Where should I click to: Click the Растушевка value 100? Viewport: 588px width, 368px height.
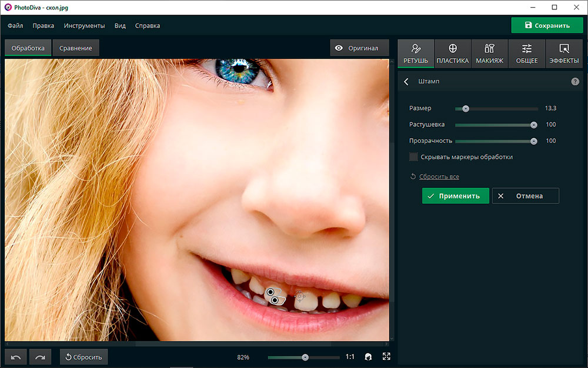point(550,125)
